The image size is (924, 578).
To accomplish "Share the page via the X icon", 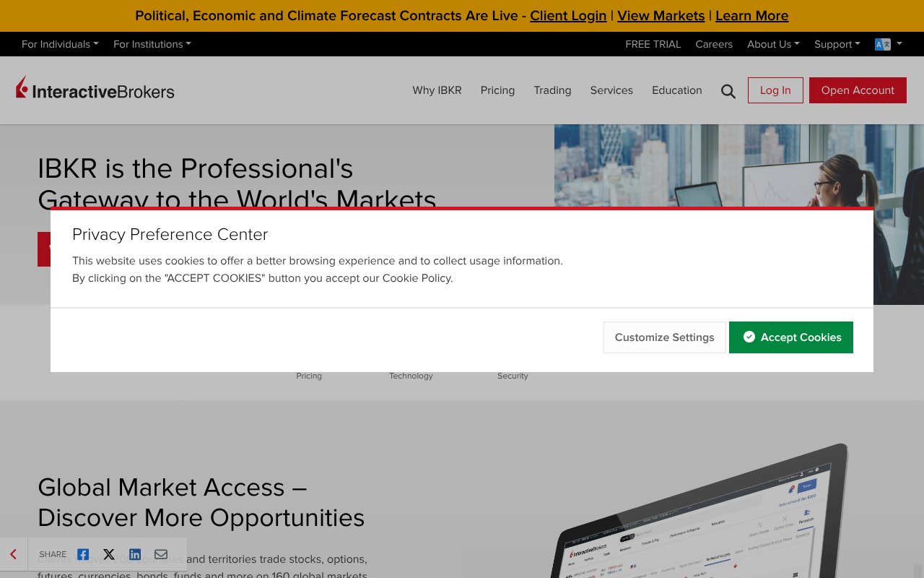I will (109, 554).
